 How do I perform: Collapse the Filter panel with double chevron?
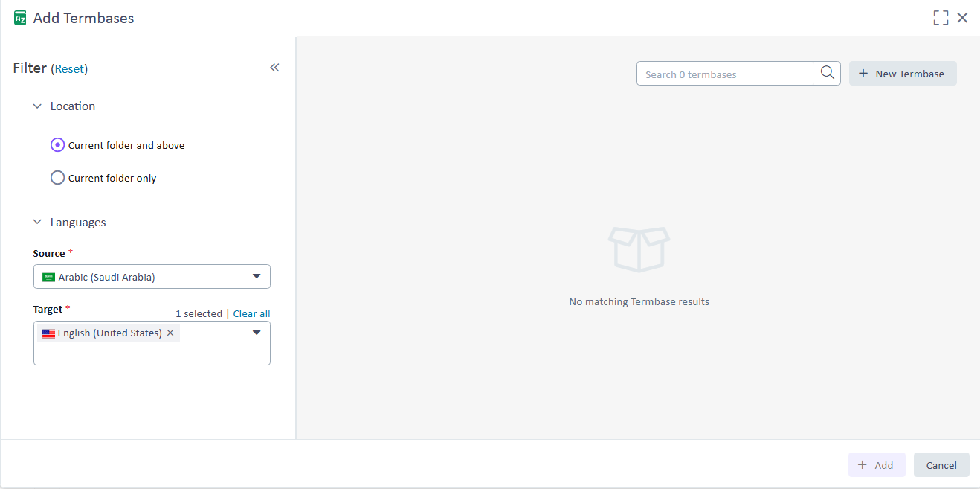(x=274, y=68)
